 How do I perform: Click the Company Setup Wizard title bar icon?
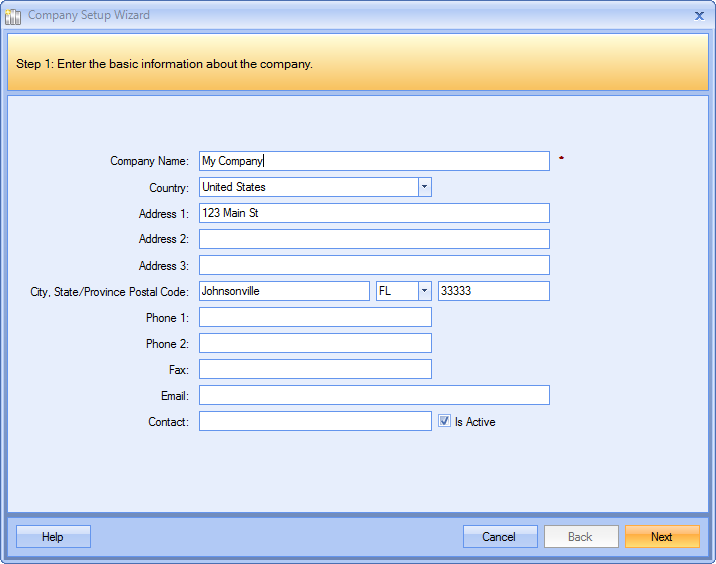click(14, 15)
